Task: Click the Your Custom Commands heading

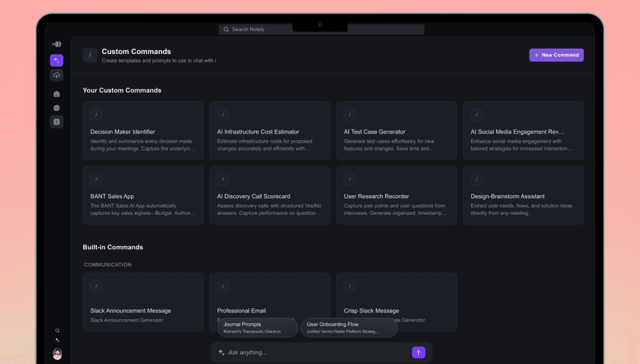Action: [121, 90]
